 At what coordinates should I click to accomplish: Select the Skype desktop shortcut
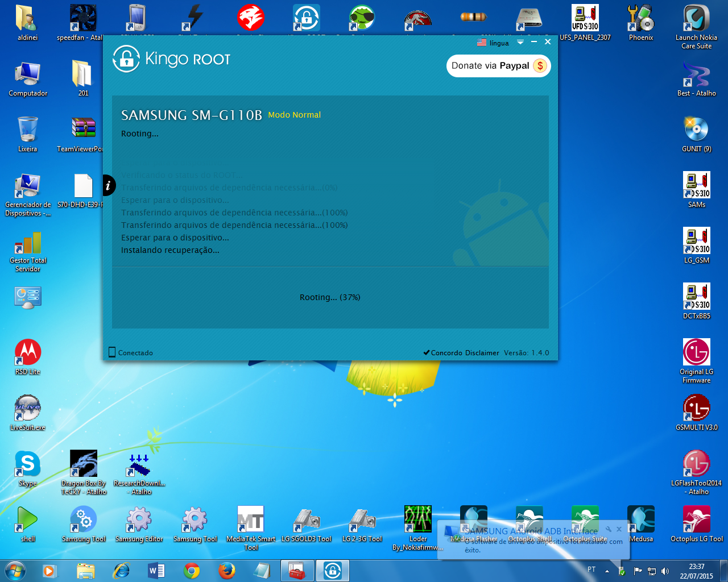pos(28,468)
